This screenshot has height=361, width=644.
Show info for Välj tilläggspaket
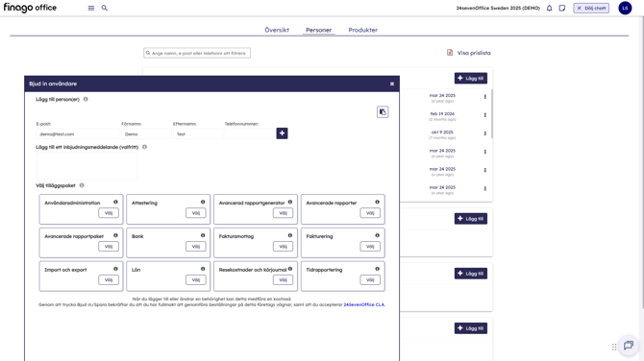coord(82,185)
